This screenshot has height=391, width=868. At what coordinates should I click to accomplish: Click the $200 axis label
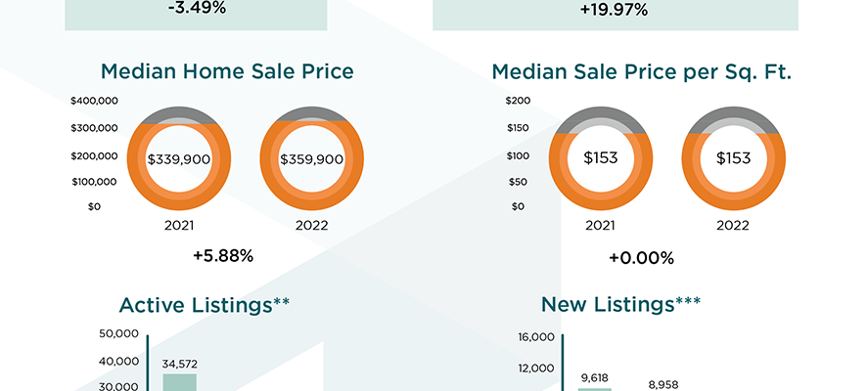(x=518, y=101)
